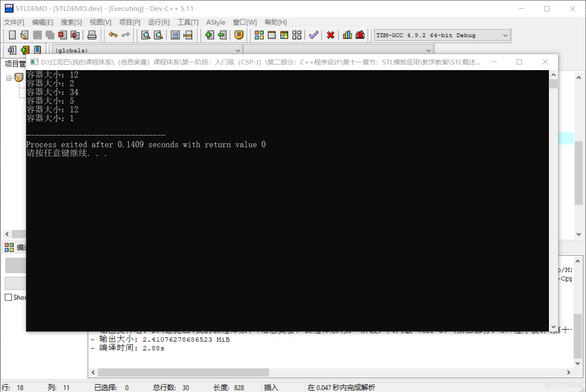Click the '总行数: 30' status bar entry

pos(171,387)
